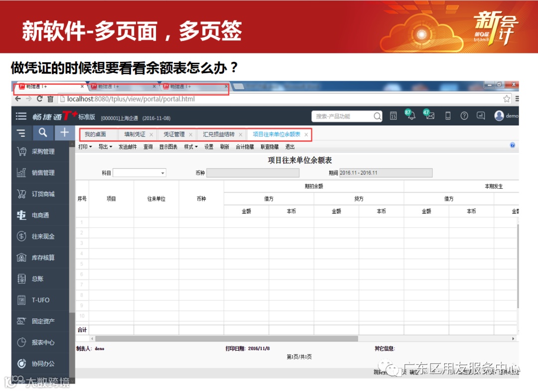This screenshot has height=392, width=538.
Task: Click 刷新 refresh button
Action: [x=224, y=147]
